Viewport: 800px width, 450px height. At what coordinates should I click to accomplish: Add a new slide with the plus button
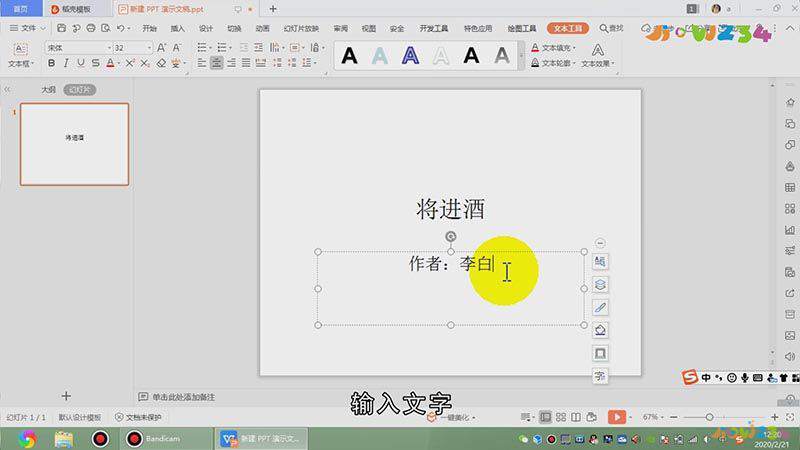pyautogui.click(x=66, y=396)
